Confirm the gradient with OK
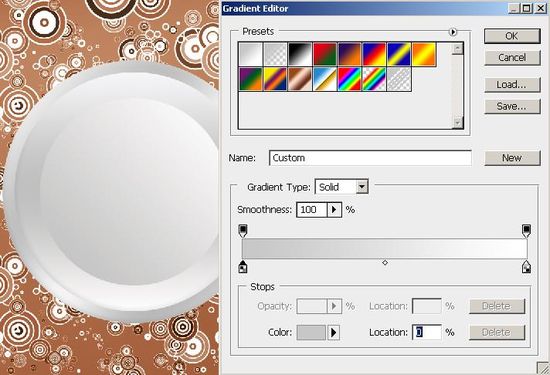550x375 pixels. [x=512, y=36]
